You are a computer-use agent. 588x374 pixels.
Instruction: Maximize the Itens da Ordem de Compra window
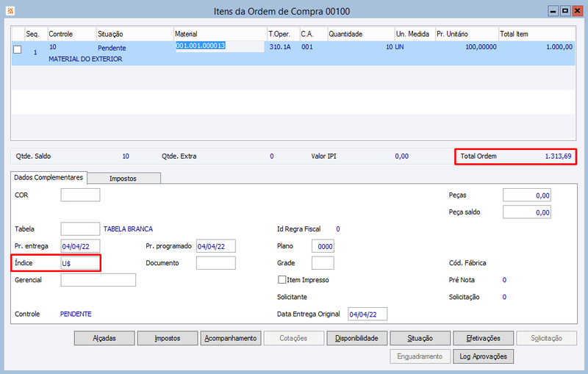click(565, 11)
